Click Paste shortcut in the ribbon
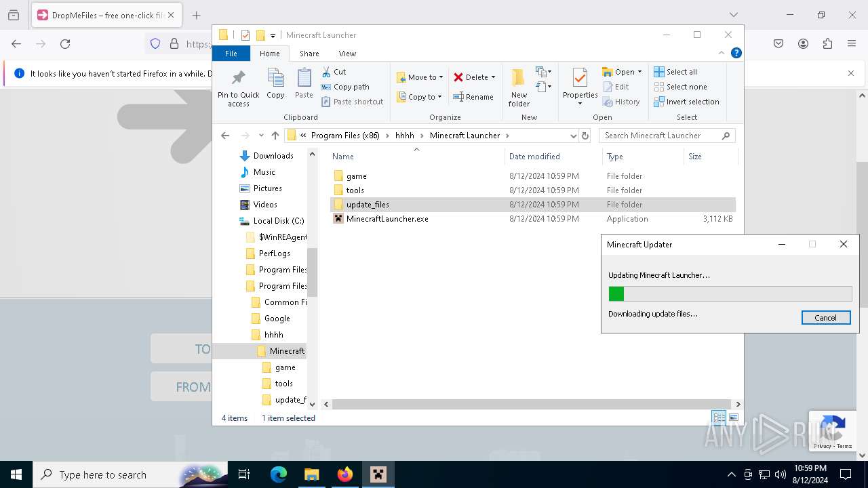 point(352,102)
